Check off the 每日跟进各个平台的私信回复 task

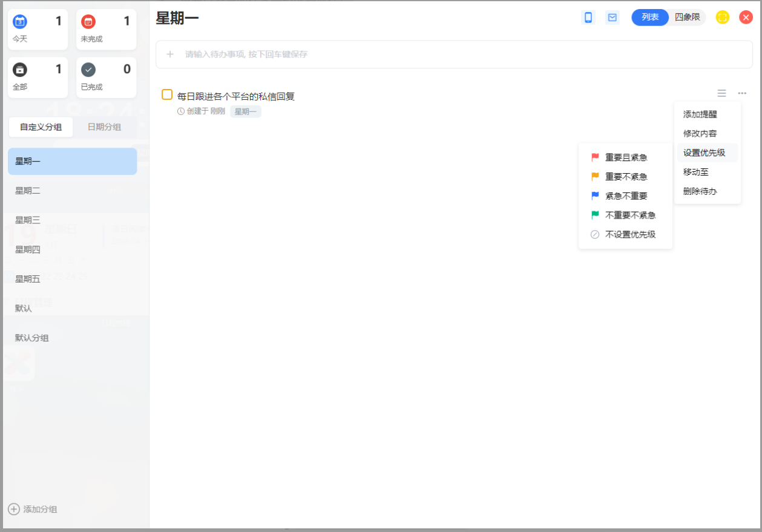(167, 95)
